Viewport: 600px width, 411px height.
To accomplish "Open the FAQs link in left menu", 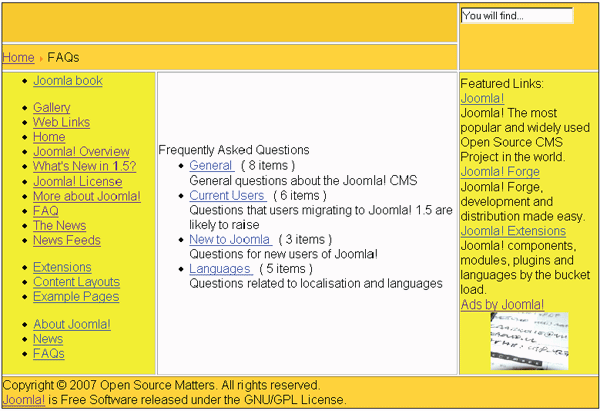I will pos(49,354).
